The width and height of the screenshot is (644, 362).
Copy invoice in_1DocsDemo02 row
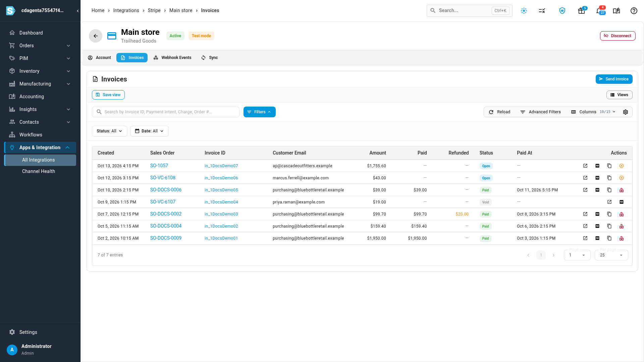(x=609, y=226)
